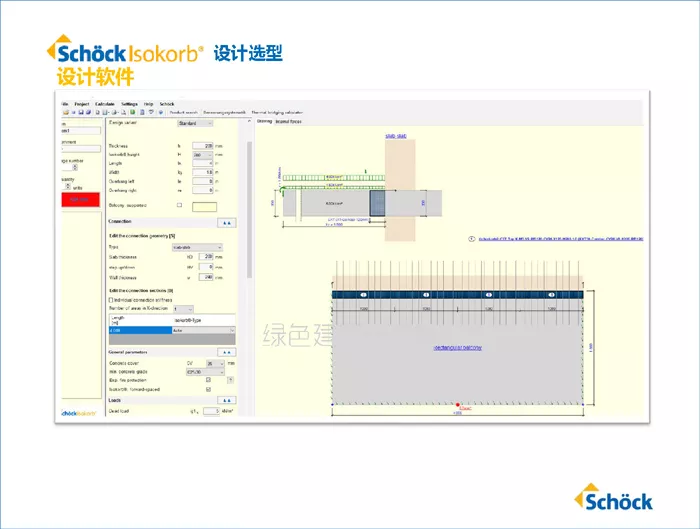Open the Thermal bridging calculator
This screenshot has height=529, width=700.
[277, 112]
